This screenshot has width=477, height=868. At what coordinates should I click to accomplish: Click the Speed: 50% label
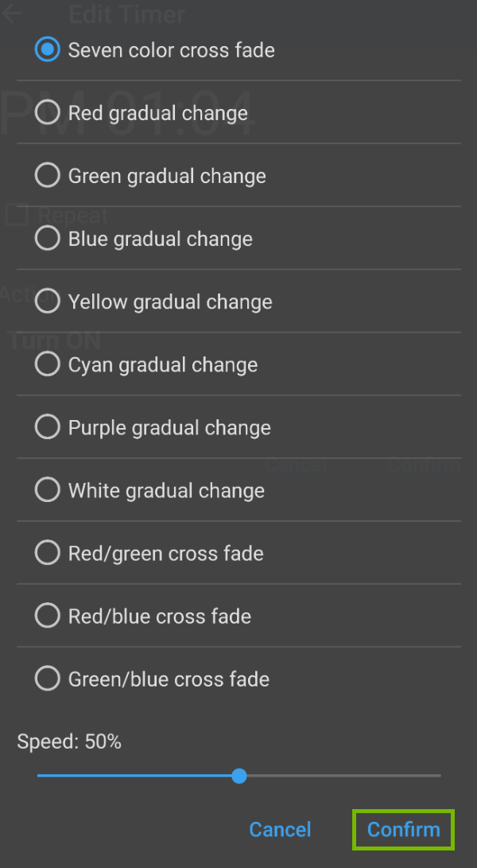[68, 741]
